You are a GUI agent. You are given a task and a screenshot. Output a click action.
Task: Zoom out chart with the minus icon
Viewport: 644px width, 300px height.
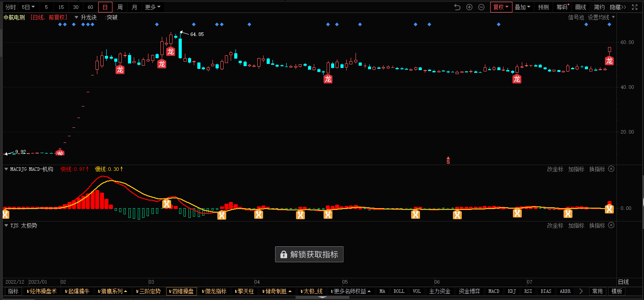tap(481, 7)
